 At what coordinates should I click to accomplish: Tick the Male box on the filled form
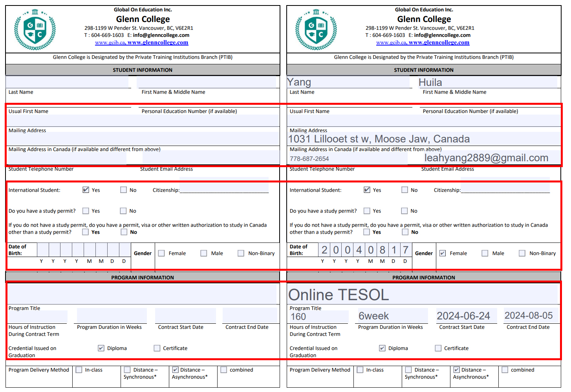485,253
